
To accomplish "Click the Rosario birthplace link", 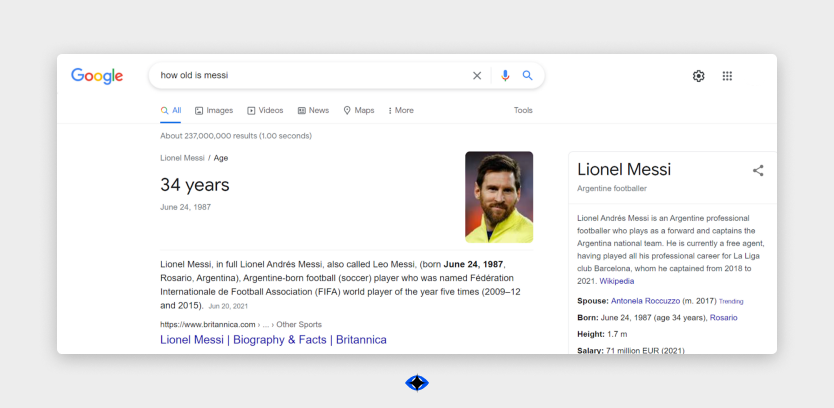I will point(726,318).
